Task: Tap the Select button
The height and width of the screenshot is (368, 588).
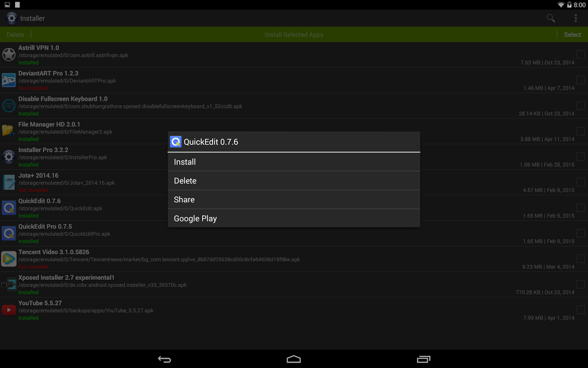Action: coord(572,35)
